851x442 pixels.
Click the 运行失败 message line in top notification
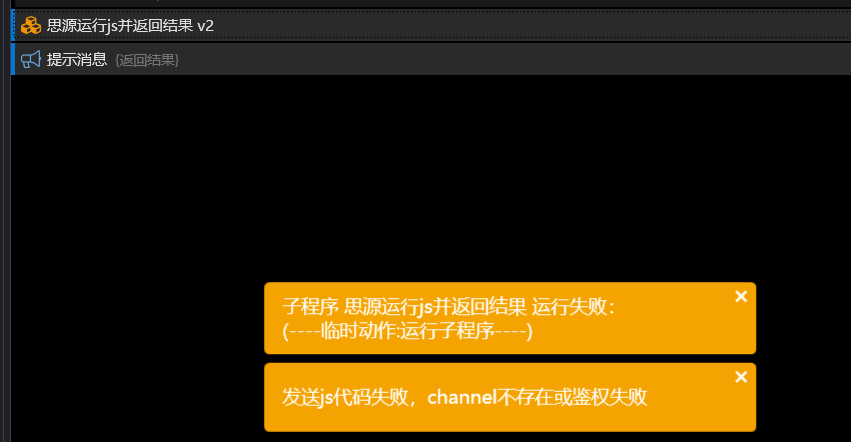click(448, 307)
